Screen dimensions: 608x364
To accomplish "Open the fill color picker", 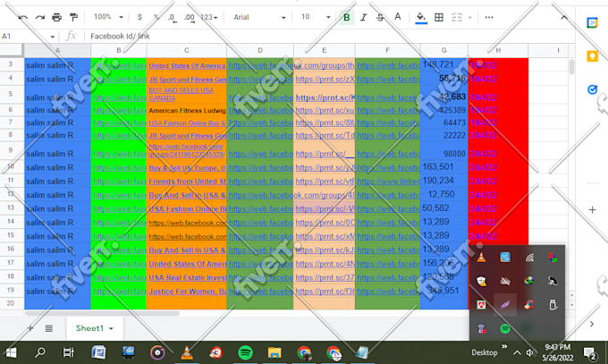I will (421, 18).
